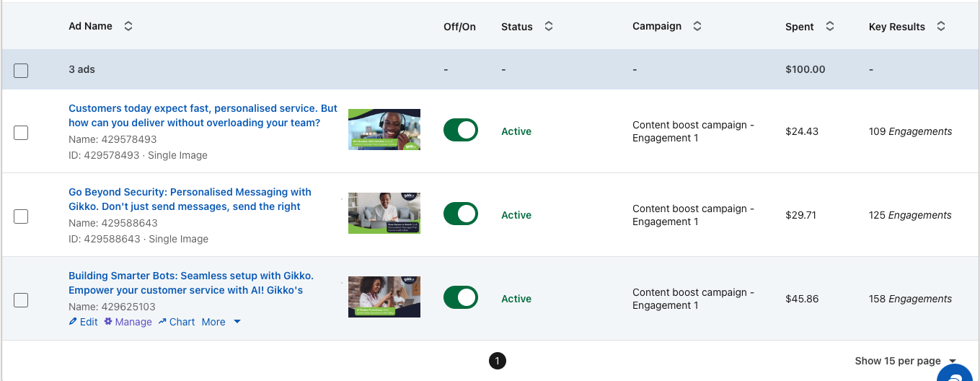Turn off the Go Beyond Security ad

click(460, 214)
